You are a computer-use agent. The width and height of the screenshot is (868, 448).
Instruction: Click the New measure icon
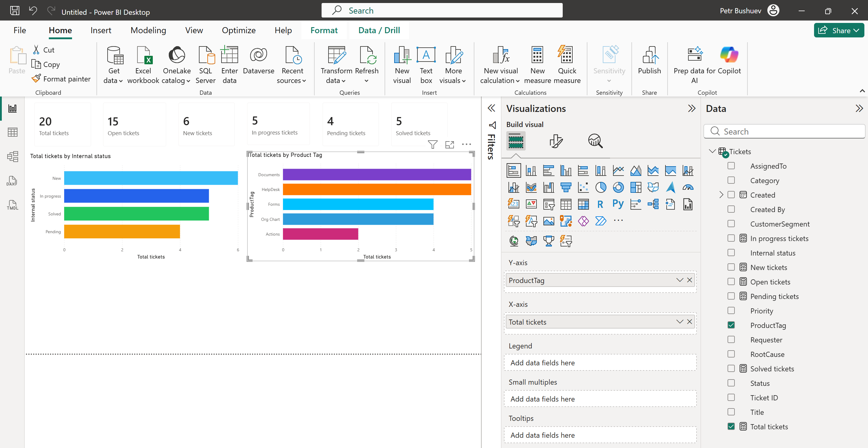537,55
